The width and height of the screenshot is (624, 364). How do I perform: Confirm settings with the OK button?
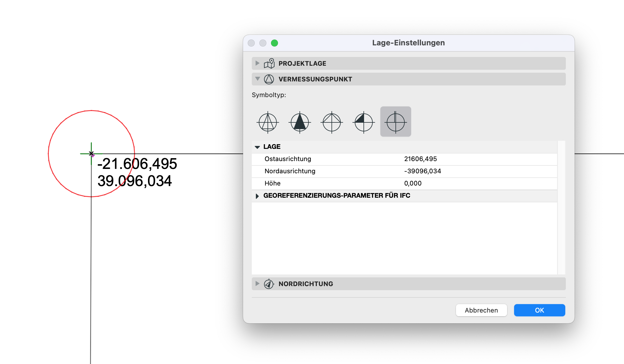pos(539,310)
